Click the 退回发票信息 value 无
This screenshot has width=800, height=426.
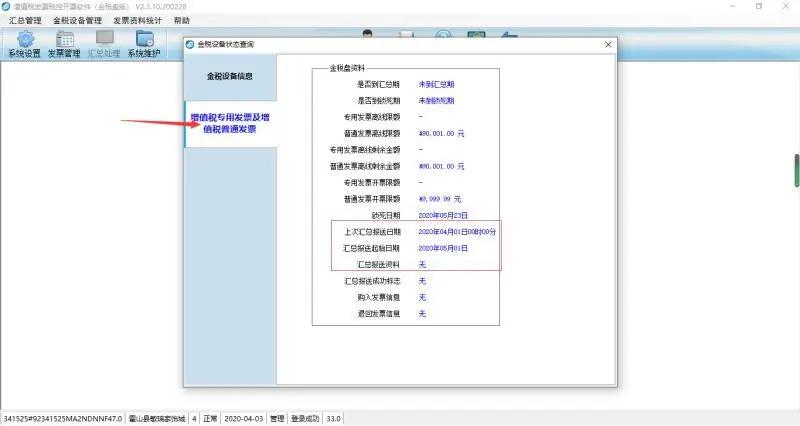(x=422, y=314)
